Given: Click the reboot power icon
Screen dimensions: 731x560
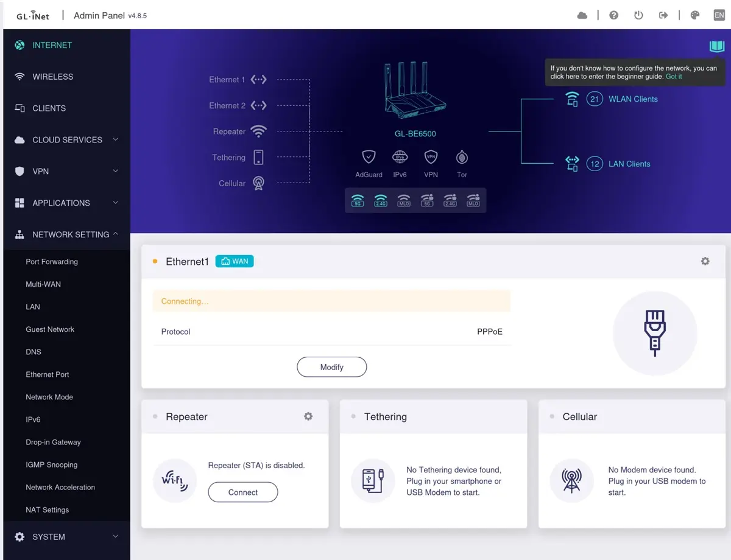Looking at the screenshot, I should pyautogui.click(x=638, y=15).
